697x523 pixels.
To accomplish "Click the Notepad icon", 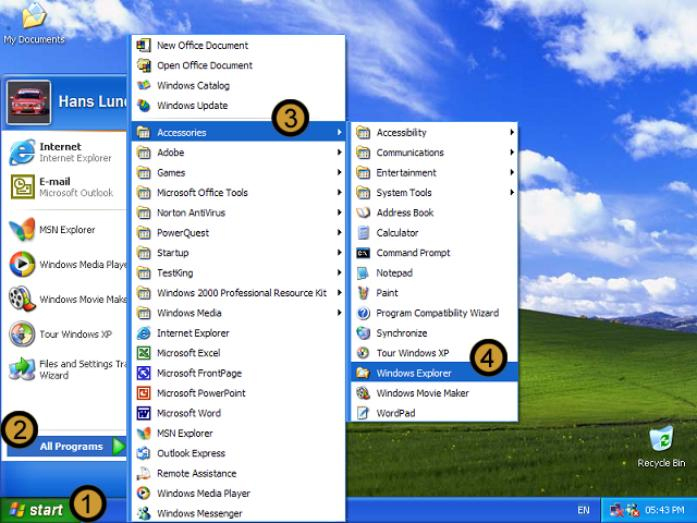I will [363, 273].
